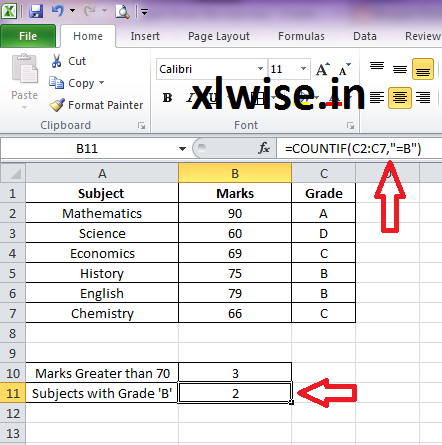Select the English cell
The image size is (442, 445).
(x=102, y=293)
